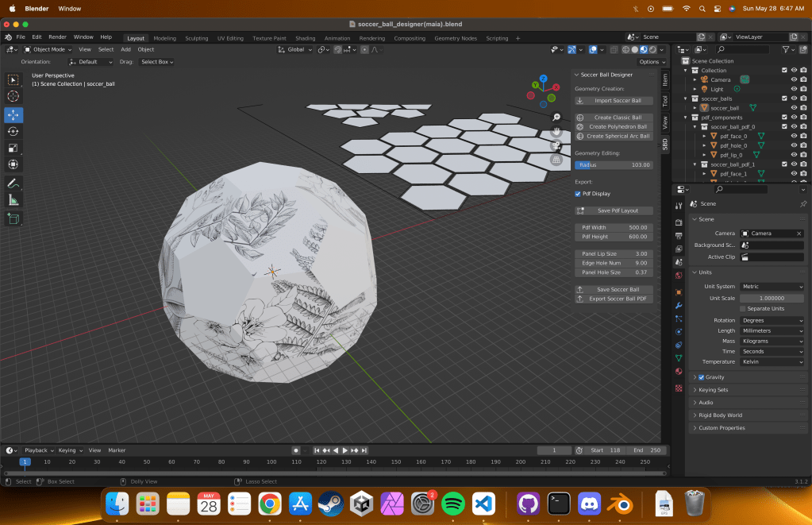The height and width of the screenshot is (525, 812).
Task: Select the Cursor tool
Action: pos(13,96)
